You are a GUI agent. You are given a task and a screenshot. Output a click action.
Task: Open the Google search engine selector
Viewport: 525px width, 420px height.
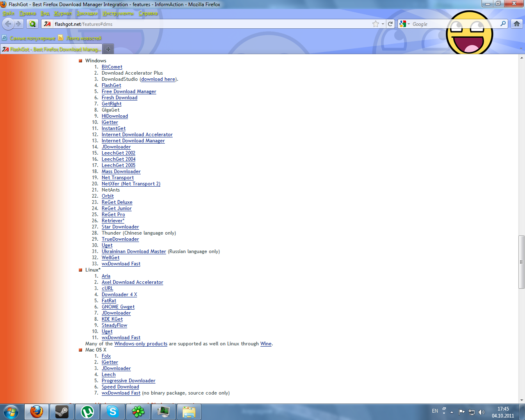tap(404, 24)
